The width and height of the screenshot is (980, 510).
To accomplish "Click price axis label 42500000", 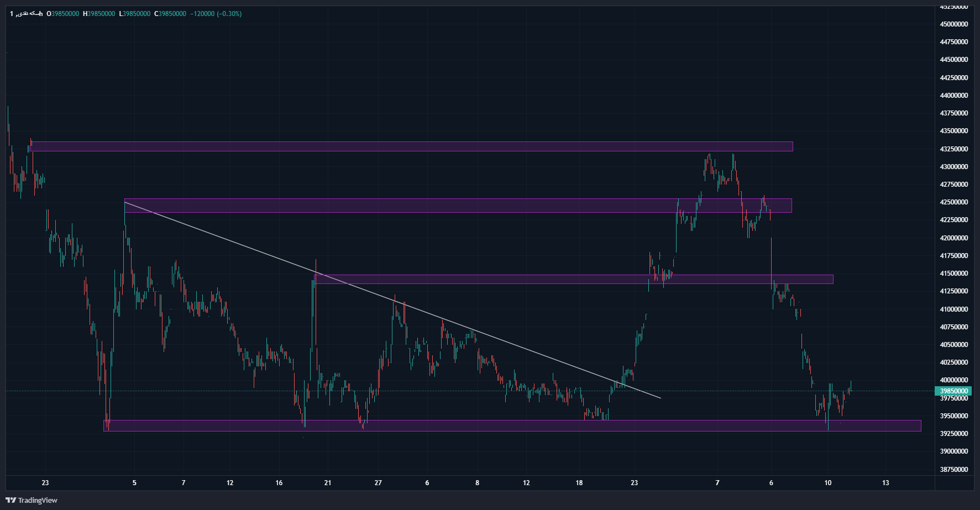I will 954,202.
